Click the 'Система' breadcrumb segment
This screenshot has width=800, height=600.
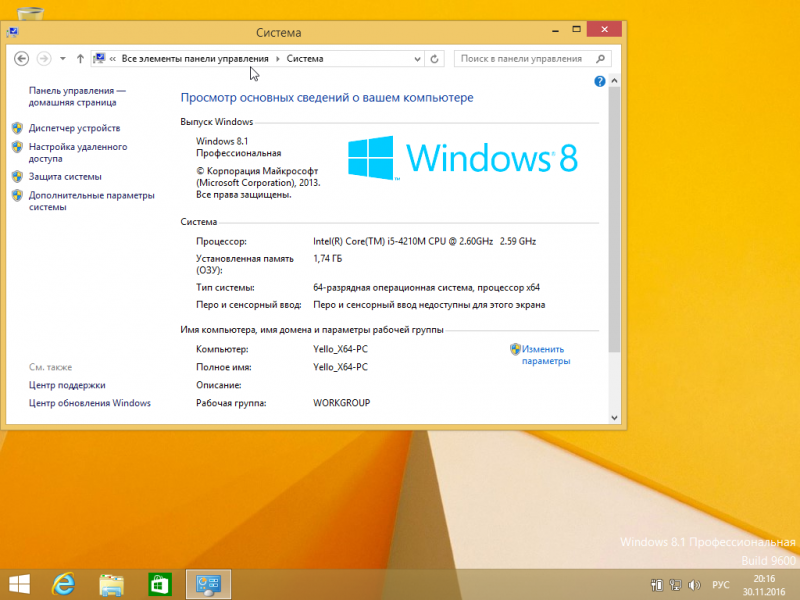pos(305,59)
